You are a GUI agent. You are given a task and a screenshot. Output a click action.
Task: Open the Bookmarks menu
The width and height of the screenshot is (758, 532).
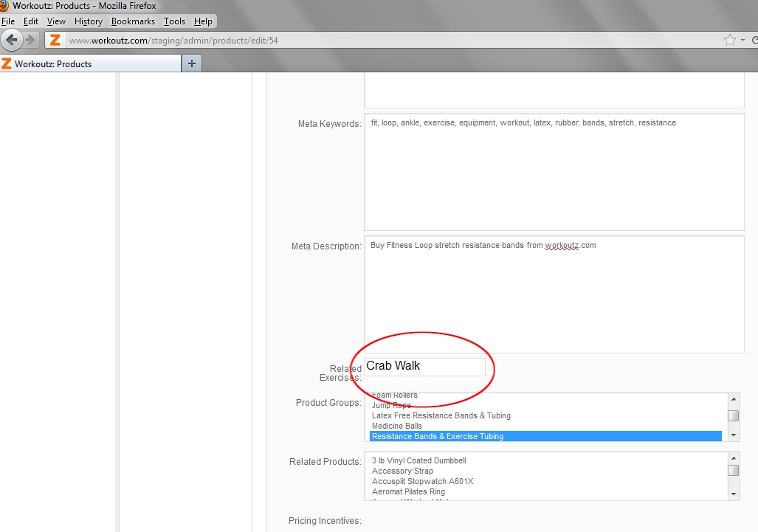[133, 21]
